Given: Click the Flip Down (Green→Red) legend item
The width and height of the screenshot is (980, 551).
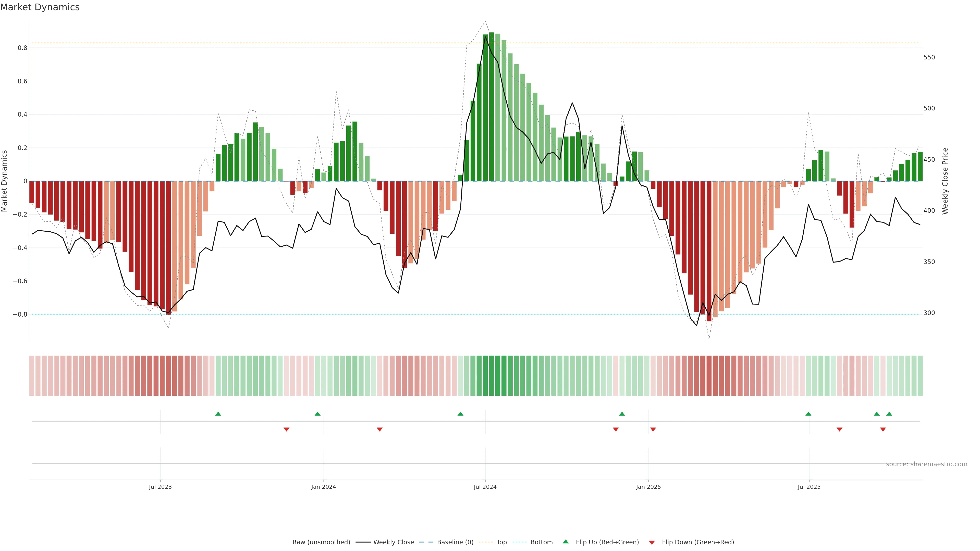Looking at the screenshot, I should pyautogui.click(x=698, y=542).
